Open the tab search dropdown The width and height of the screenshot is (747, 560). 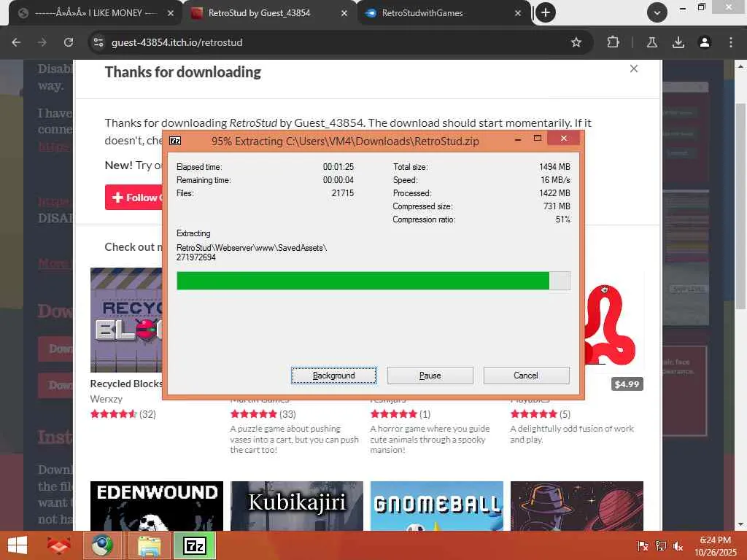(x=657, y=12)
